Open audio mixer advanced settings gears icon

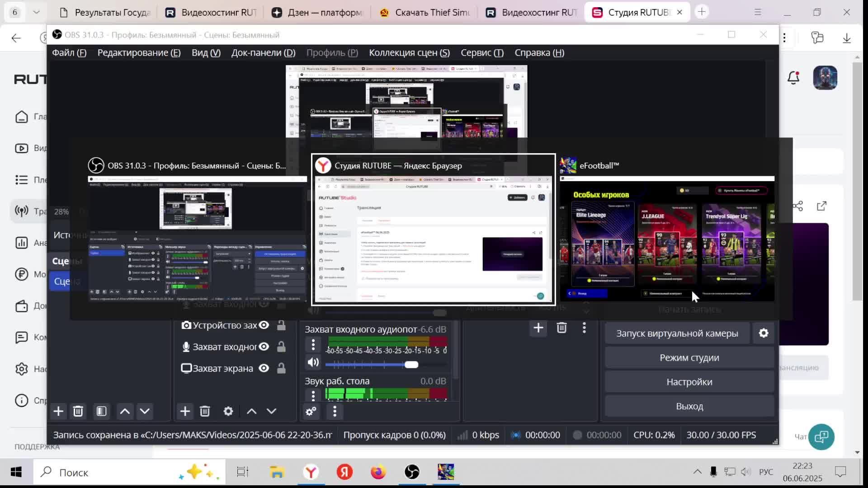point(311,411)
